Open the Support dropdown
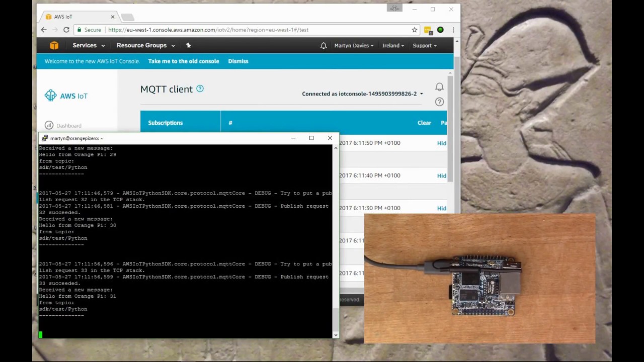The image size is (644, 362). pyautogui.click(x=425, y=45)
